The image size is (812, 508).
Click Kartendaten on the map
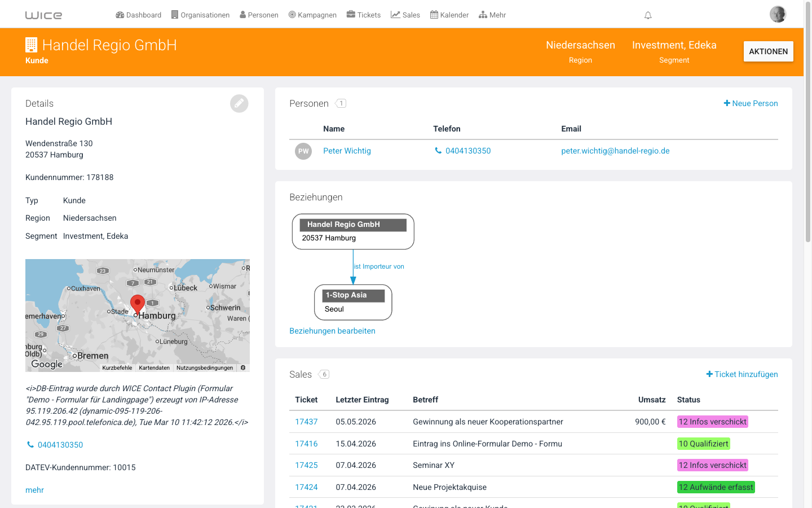coord(155,368)
